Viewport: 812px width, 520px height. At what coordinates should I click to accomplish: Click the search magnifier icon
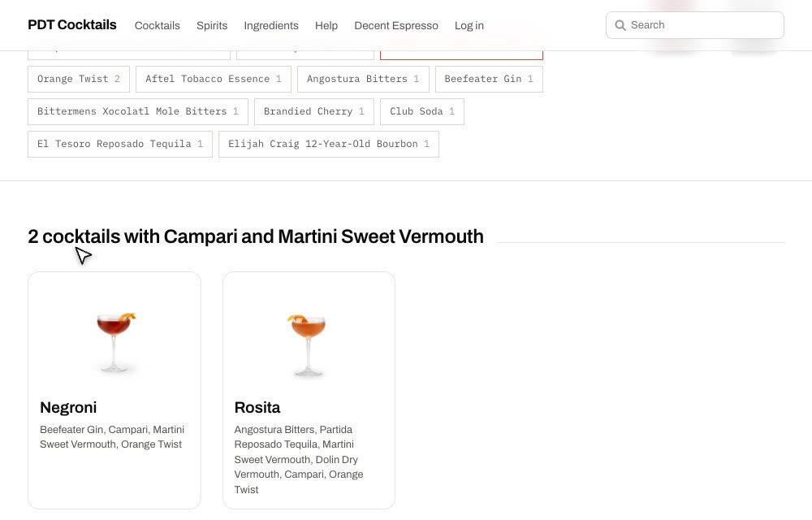[x=620, y=25]
